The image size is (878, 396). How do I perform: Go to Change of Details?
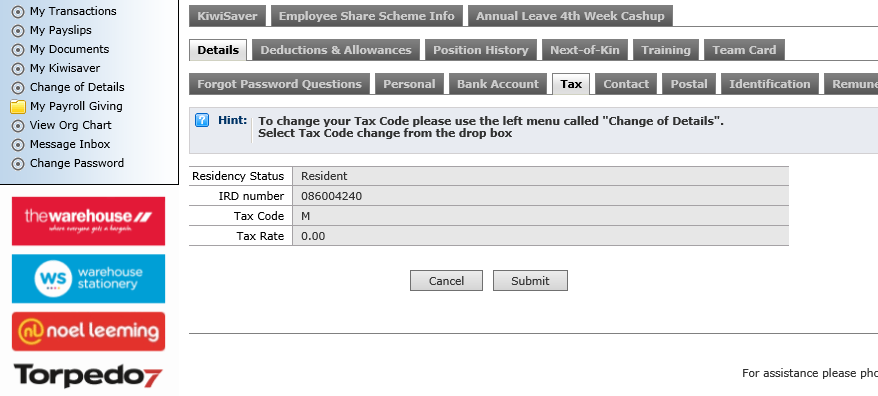[x=77, y=87]
